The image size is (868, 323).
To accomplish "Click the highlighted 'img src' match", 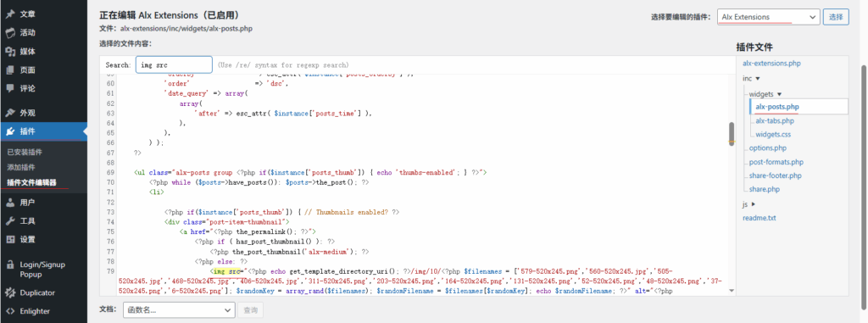I will (227, 271).
